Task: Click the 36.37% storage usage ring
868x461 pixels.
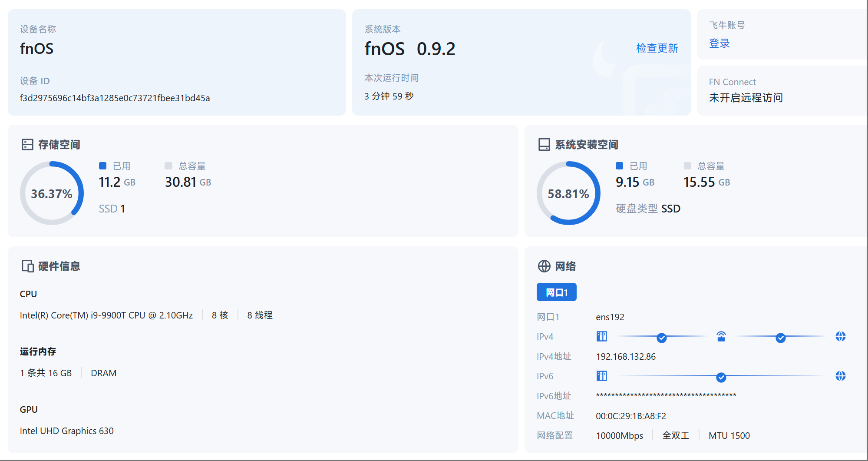Action: click(52, 193)
